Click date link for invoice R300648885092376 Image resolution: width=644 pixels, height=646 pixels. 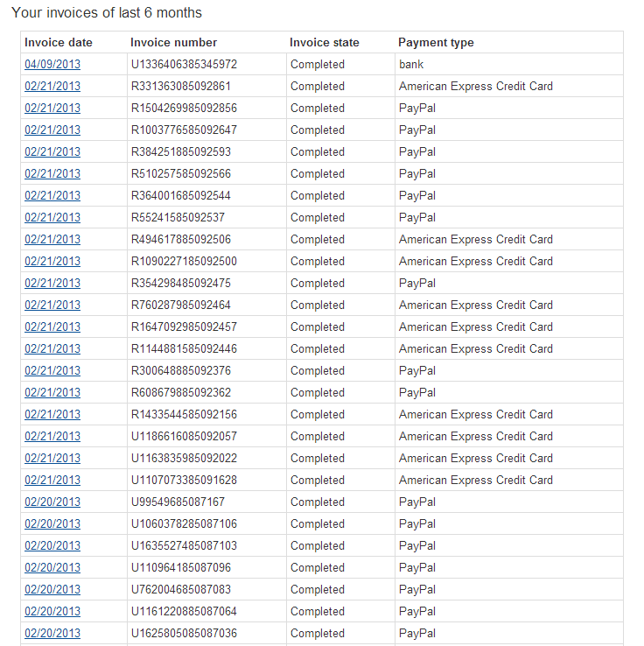52,370
